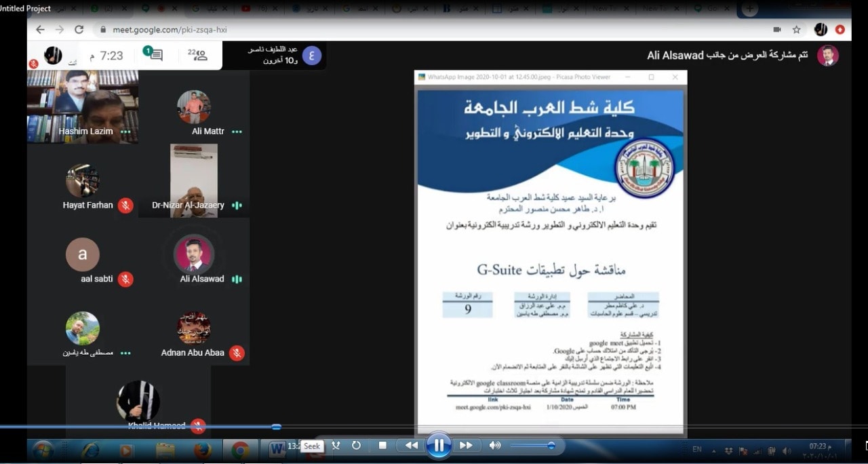Image resolution: width=868 pixels, height=464 pixels.
Task: Show hidden system tray icons
Action: point(713,450)
